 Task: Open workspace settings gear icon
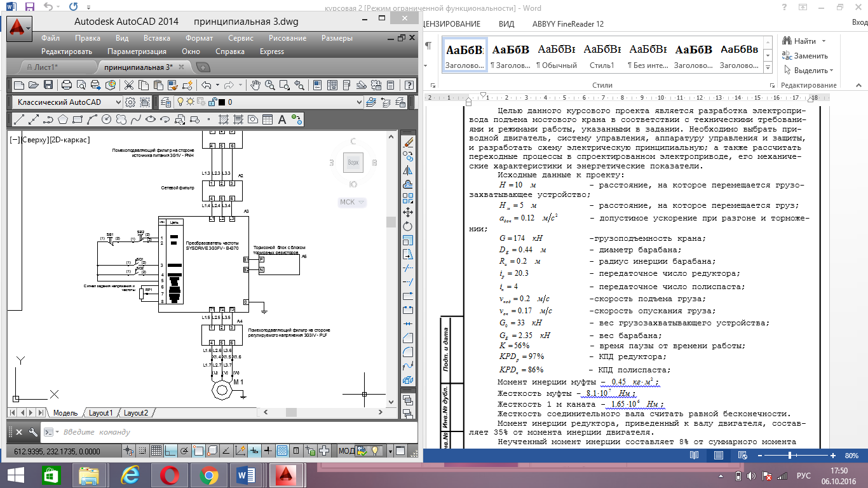[130, 102]
